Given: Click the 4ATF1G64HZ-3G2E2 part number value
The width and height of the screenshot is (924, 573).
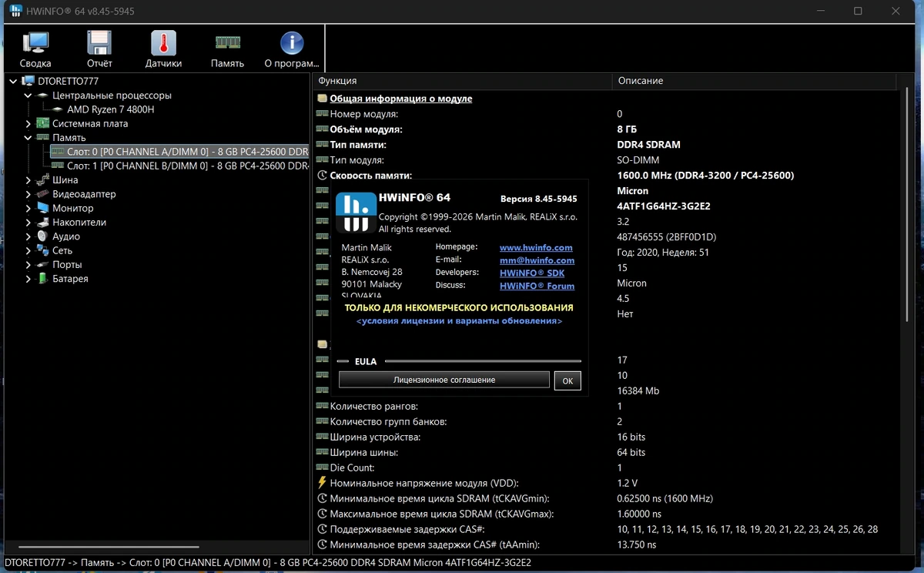Looking at the screenshot, I should (664, 206).
